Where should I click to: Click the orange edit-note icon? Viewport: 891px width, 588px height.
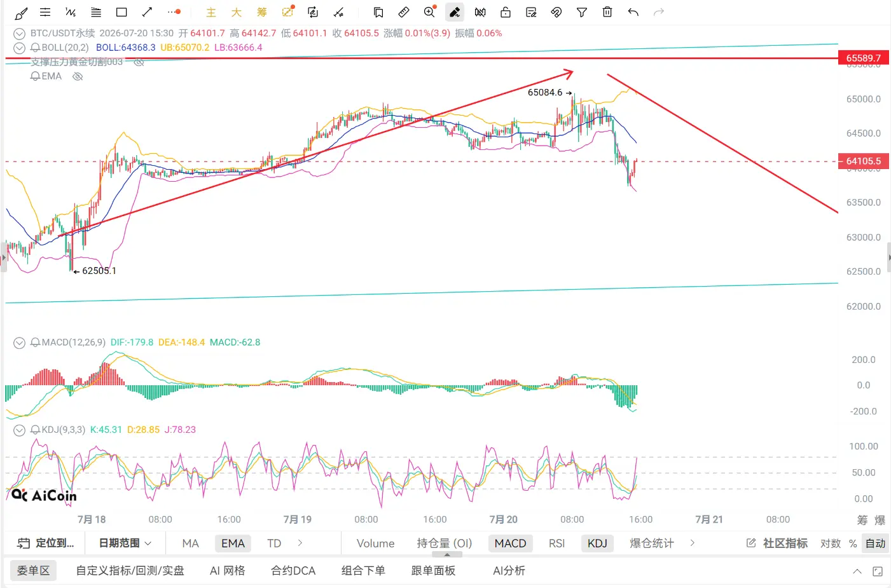point(288,11)
